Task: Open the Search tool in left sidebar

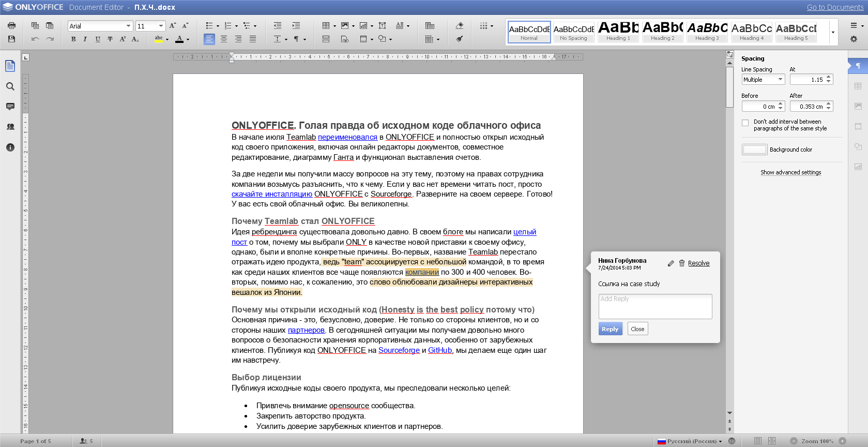Action: click(10, 86)
